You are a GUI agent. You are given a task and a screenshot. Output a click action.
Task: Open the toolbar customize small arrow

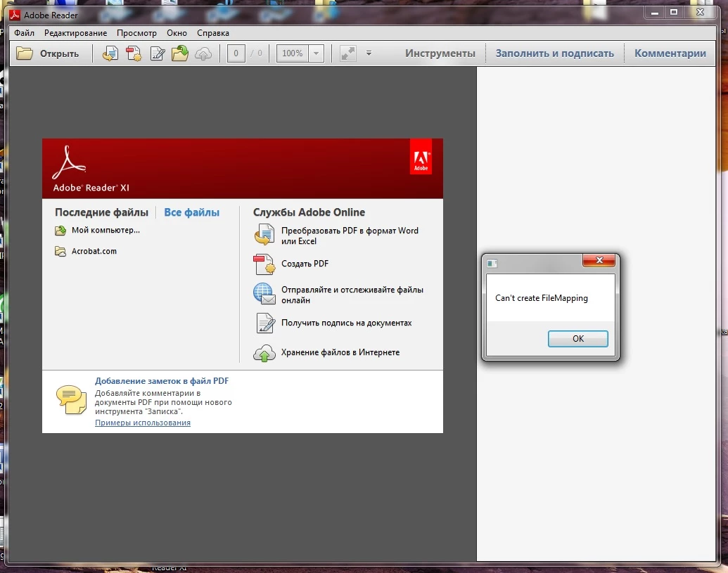pyautogui.click(x=369, y=53)
